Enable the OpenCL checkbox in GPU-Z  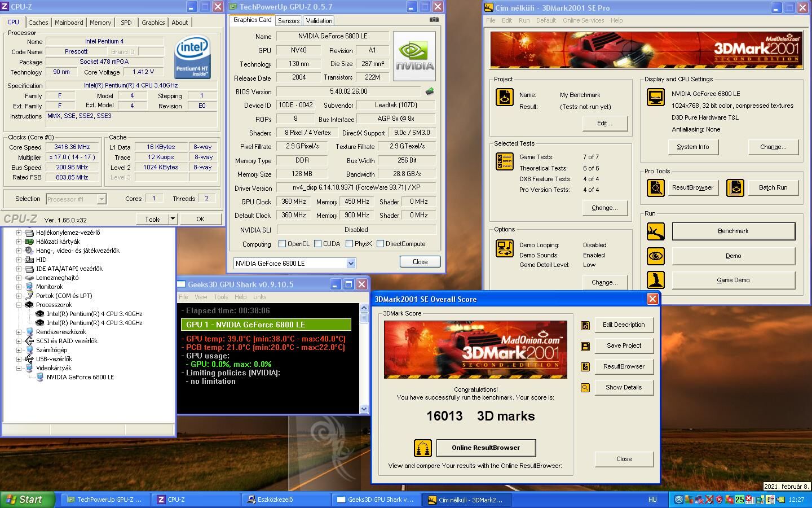pyautogui.click(x=282, y=244)
